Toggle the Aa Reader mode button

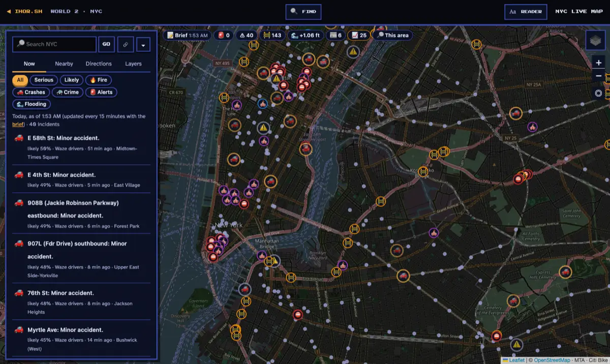point(526,12)
